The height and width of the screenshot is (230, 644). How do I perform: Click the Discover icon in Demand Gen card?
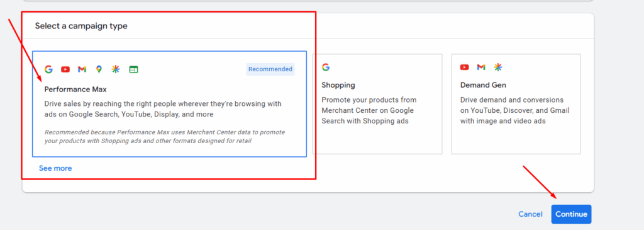click(x=498, y=67)
